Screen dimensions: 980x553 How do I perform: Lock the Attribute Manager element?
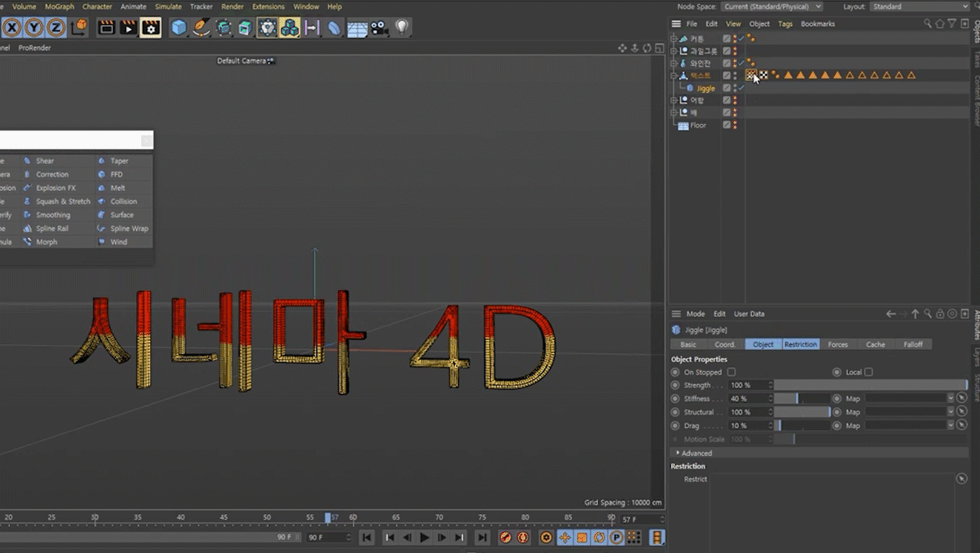click(940, 314)
